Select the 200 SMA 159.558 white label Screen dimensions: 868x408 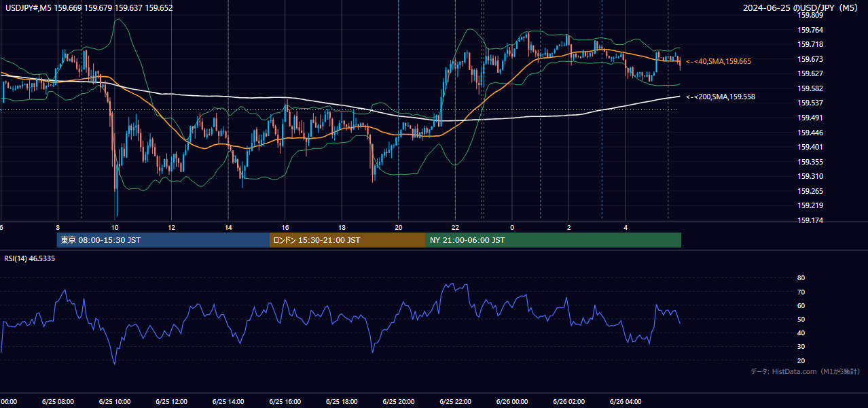point(721,97)
